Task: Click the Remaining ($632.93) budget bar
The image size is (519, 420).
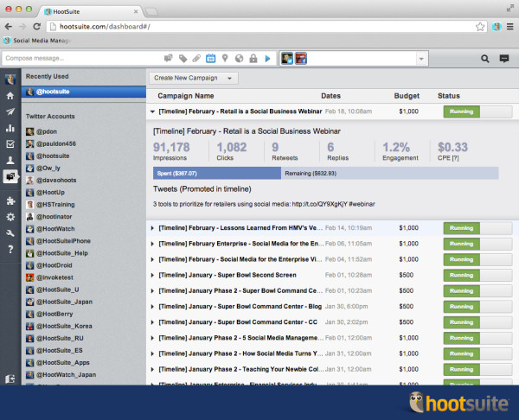Action: (390, 174)
